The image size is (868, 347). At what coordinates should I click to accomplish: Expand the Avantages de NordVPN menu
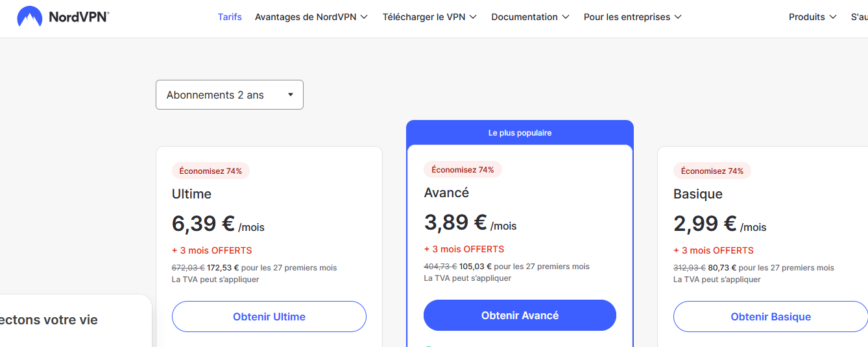[311, 17]
